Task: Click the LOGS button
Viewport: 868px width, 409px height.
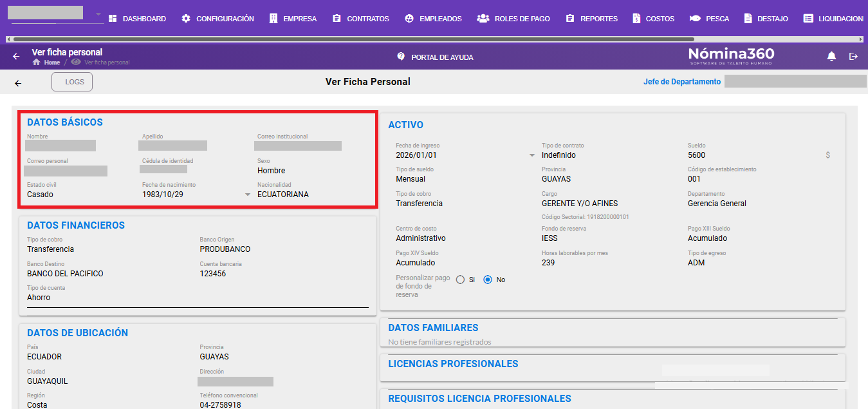Action: click(72, 82)
